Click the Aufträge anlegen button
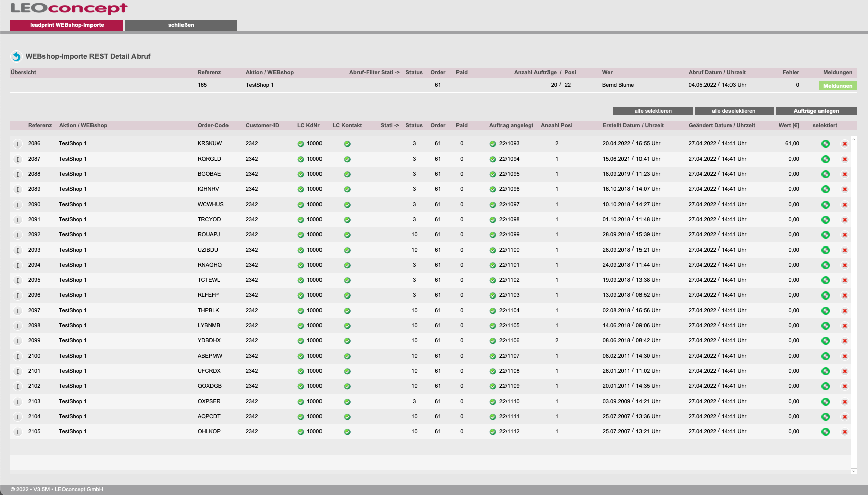868x495 pixels. tap(816, 111)
